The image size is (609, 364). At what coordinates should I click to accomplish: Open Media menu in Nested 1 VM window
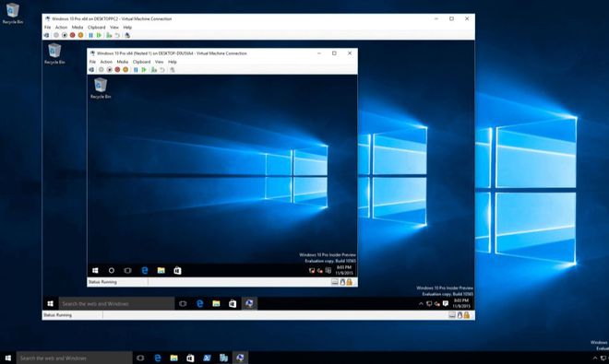pyautogui.click(x=123, y=62)
